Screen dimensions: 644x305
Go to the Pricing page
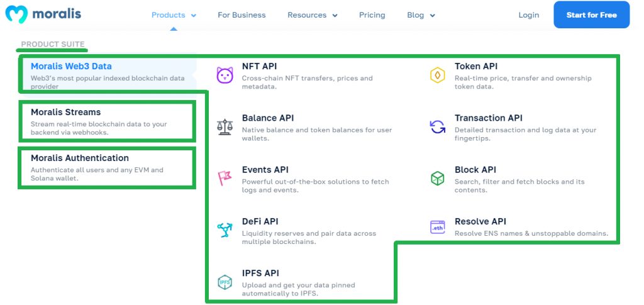pyautogui.click(x=372, y=15)
